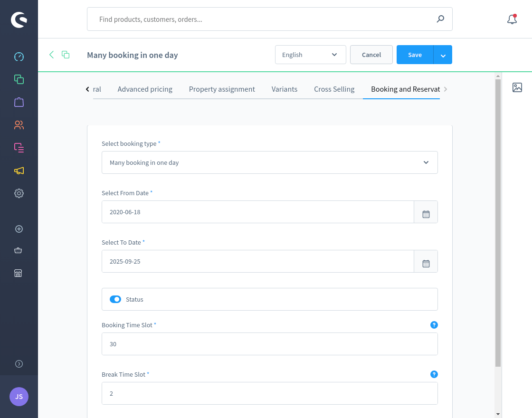Open the Select booking type dropdown
The image size is (532, 418).
(x=270, y=162)
